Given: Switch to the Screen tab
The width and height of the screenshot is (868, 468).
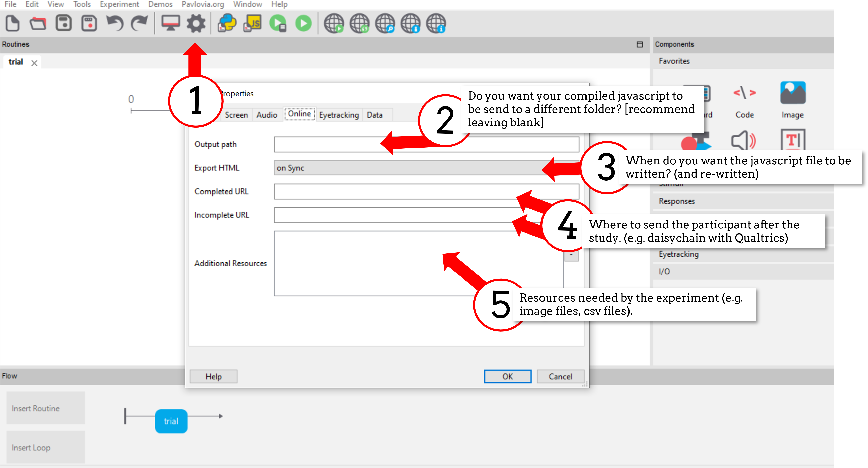Looking at the screenshot, I should (236, 115).
